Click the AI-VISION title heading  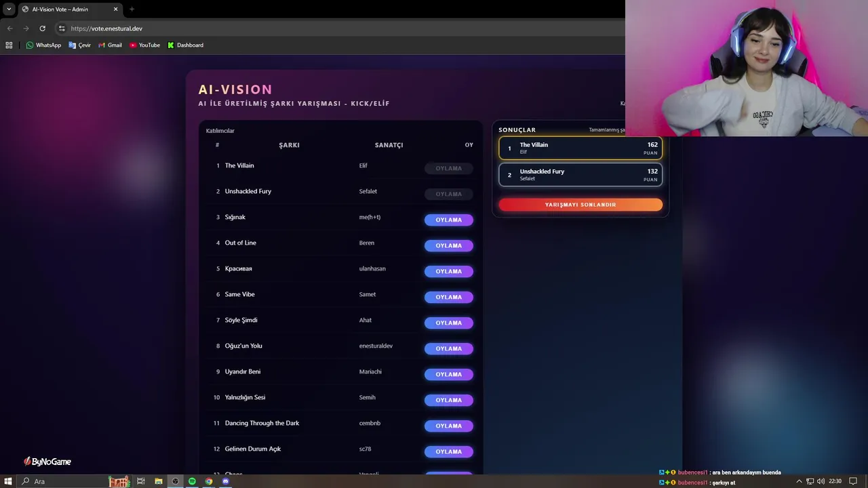click(235, 89)
